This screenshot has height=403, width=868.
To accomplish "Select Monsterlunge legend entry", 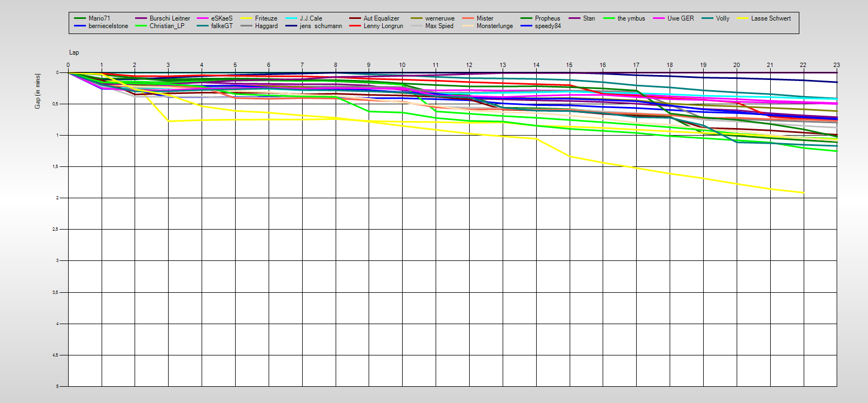I will (x=495, y=26).
